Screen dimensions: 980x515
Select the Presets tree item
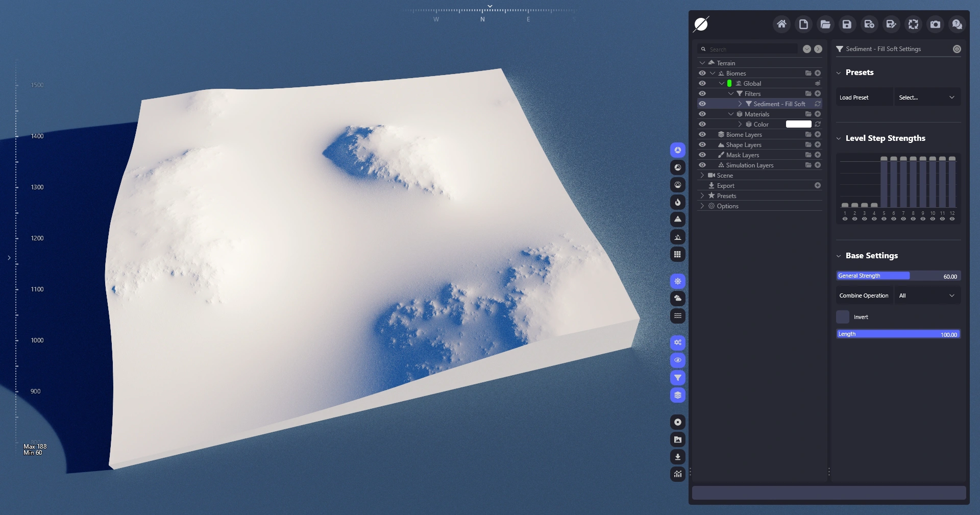pos(726,196)
